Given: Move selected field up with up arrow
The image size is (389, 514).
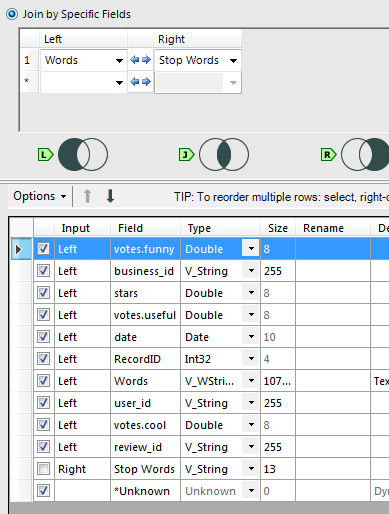Looking at the screenshot, I should tap(87, 196).
